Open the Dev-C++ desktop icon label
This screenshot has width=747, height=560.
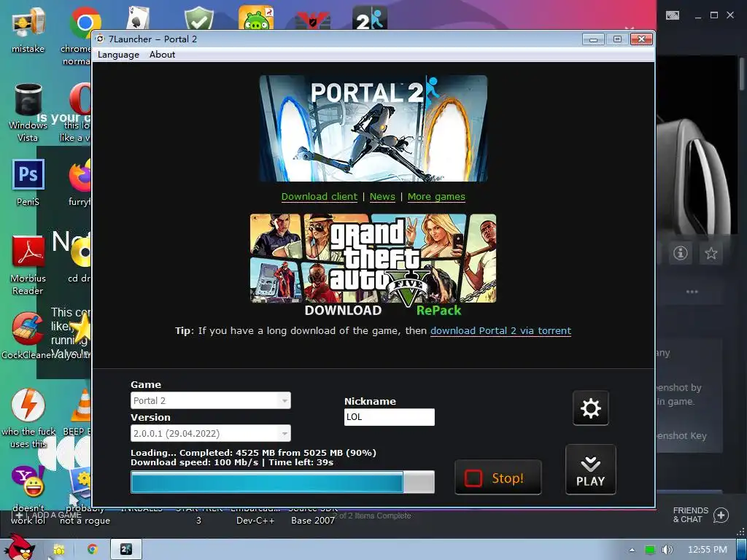(x=255, y=521)
